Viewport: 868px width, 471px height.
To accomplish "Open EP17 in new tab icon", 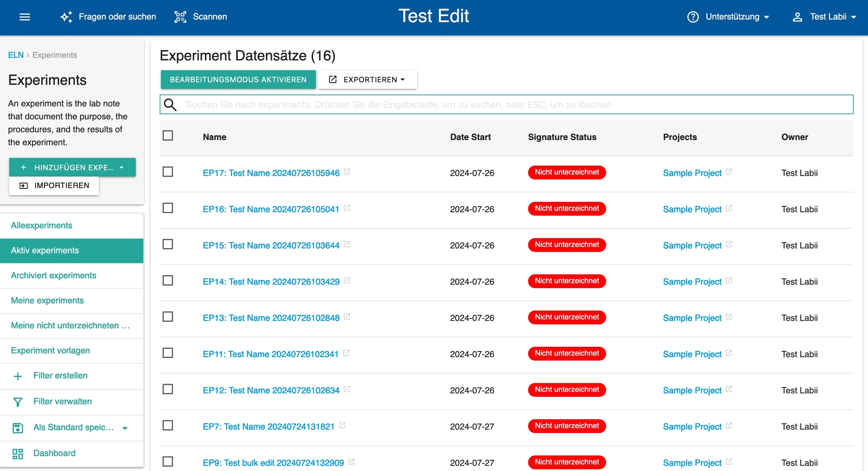I will point(347,172).
